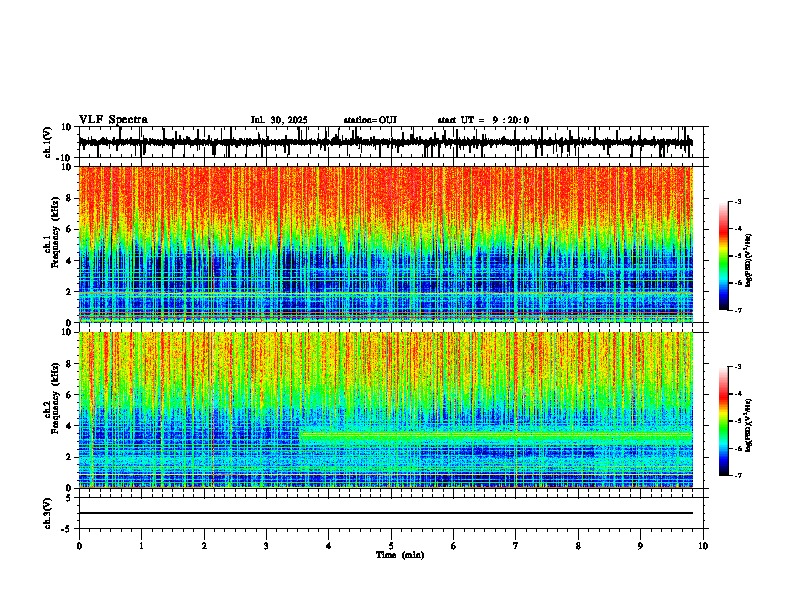
Task: Click time axis tick label "6"
Action: [454, 546]
